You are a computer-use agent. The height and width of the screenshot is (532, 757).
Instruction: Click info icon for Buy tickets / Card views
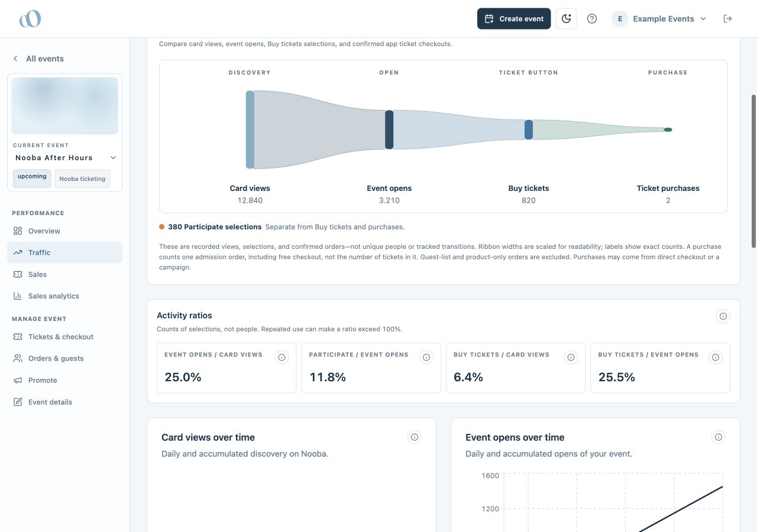tap(571, 357)
